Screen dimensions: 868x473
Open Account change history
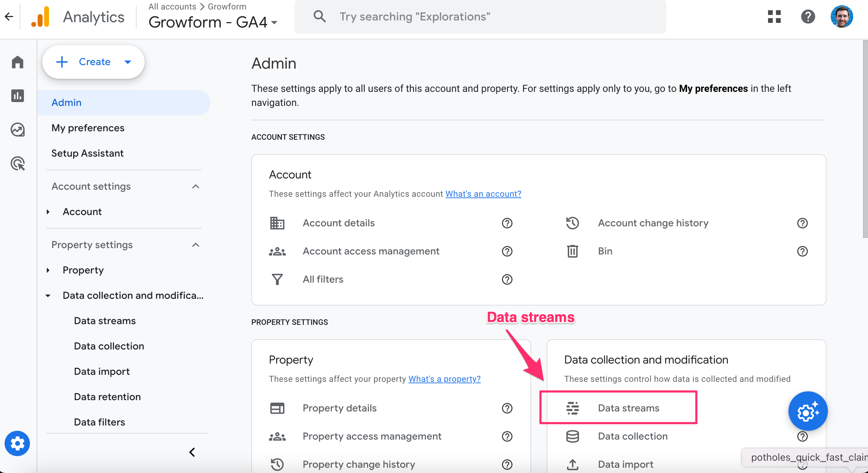pyautogui.click(x=653, y=223)
